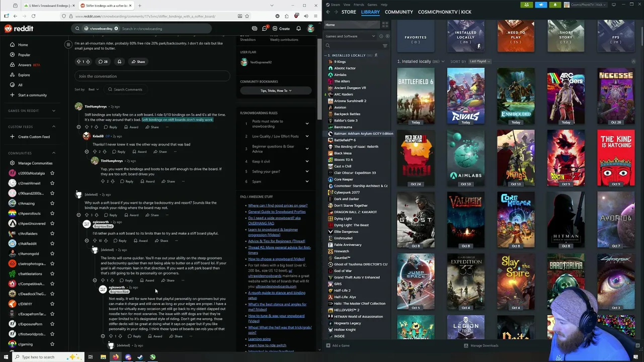Viewport: 644px width, 362px height.
Task: Open Steam Last Played sort dropdown
Action: [x=479, y=61]
